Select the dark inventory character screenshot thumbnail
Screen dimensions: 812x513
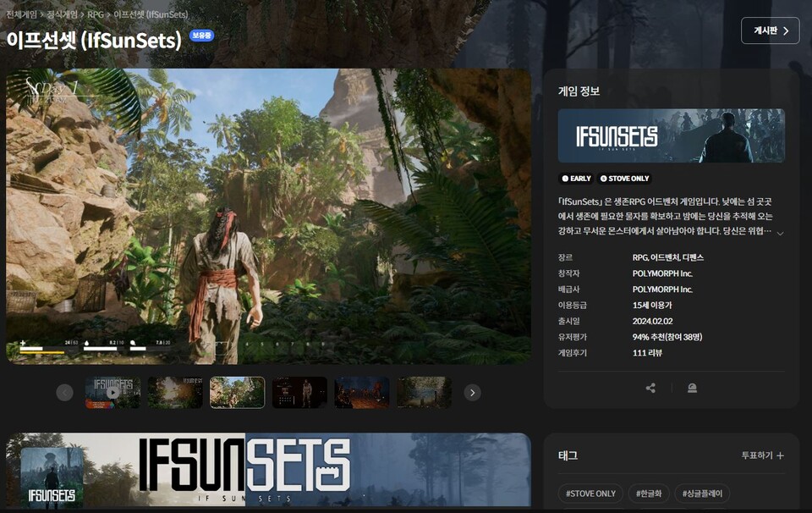tap(299, 393)
